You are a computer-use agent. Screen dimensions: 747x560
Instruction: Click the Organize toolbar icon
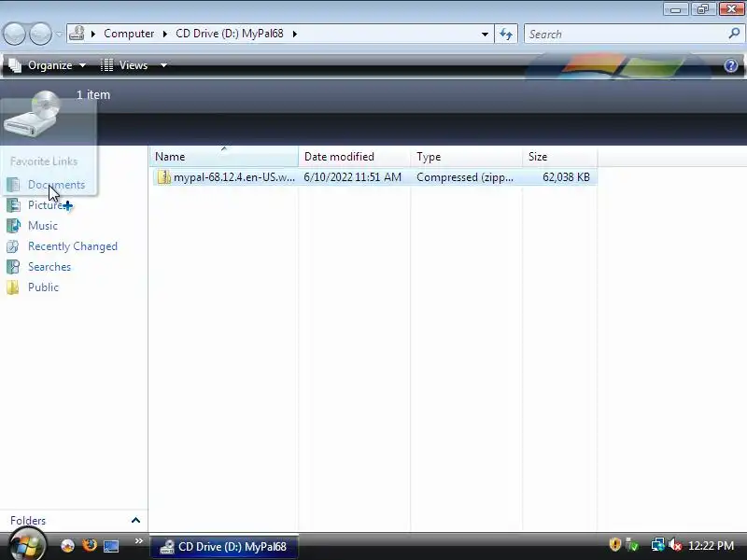tap(15, 65)
